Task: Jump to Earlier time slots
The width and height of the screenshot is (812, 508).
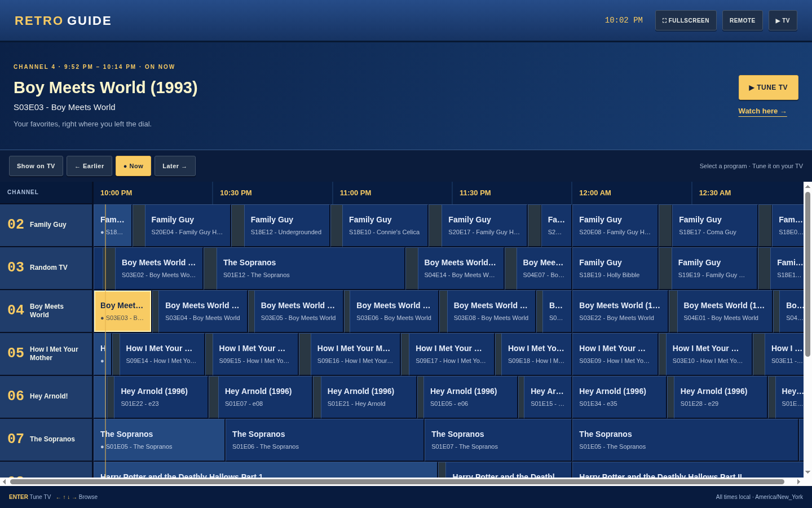Action: [x=89, y=166]
